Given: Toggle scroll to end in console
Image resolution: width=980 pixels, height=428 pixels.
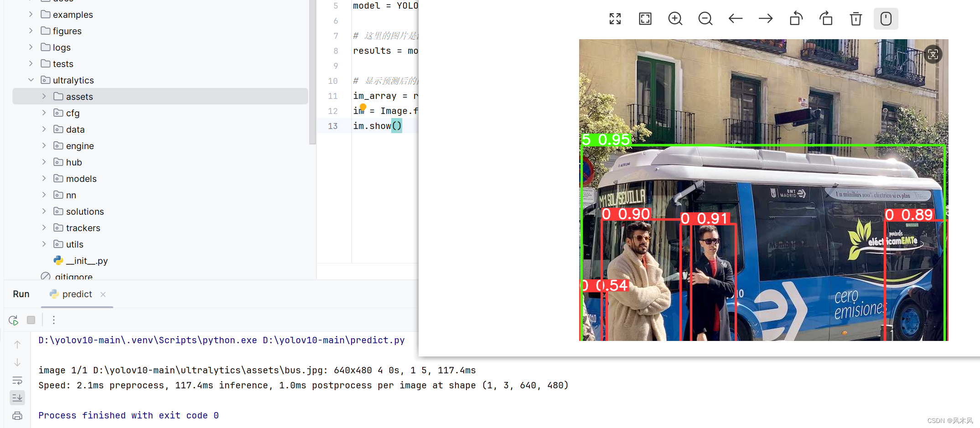Looking at the screenshot, I should click(x=17, y=397).
